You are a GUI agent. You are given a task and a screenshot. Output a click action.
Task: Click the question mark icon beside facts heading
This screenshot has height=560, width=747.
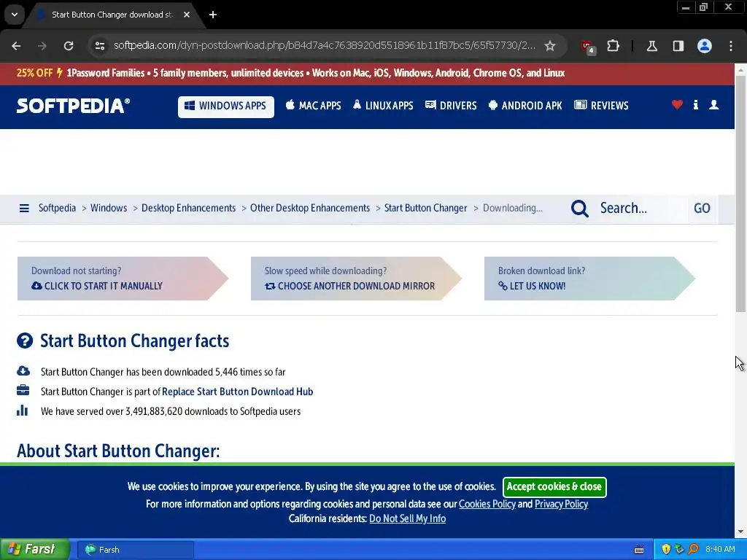[25, 341]
